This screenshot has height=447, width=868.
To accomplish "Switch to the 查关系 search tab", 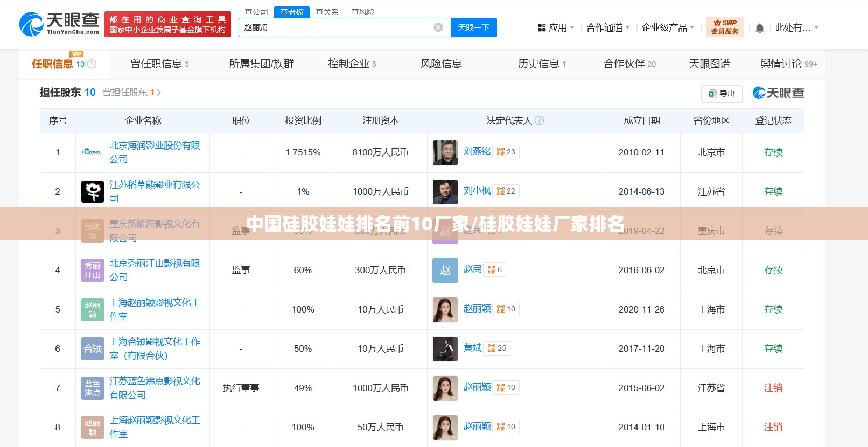I will pyautogui.click(x=327, y=12).
